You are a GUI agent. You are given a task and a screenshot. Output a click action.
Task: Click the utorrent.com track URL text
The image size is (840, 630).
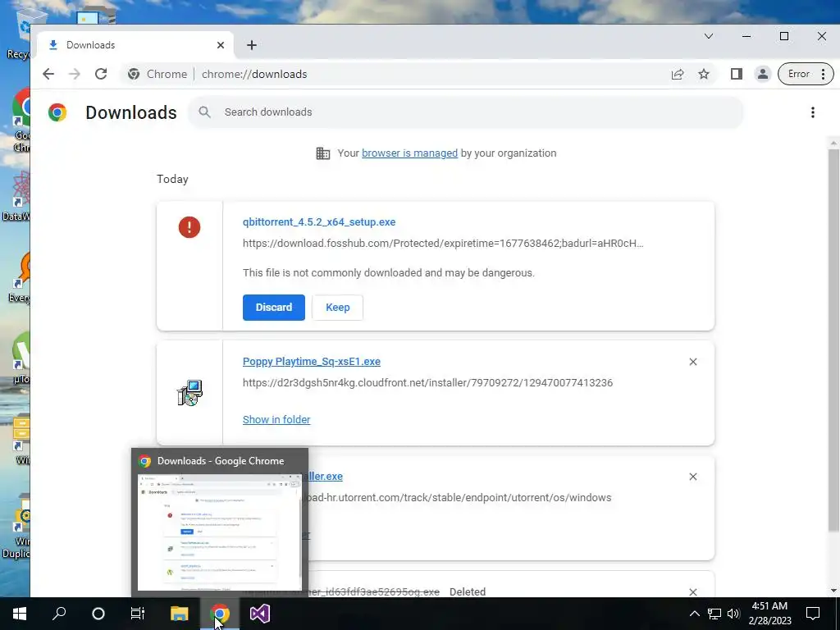[459, 498]
